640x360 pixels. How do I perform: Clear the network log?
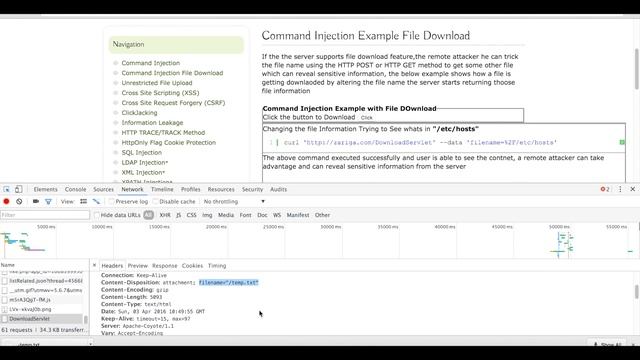click(x=19, y=202)
